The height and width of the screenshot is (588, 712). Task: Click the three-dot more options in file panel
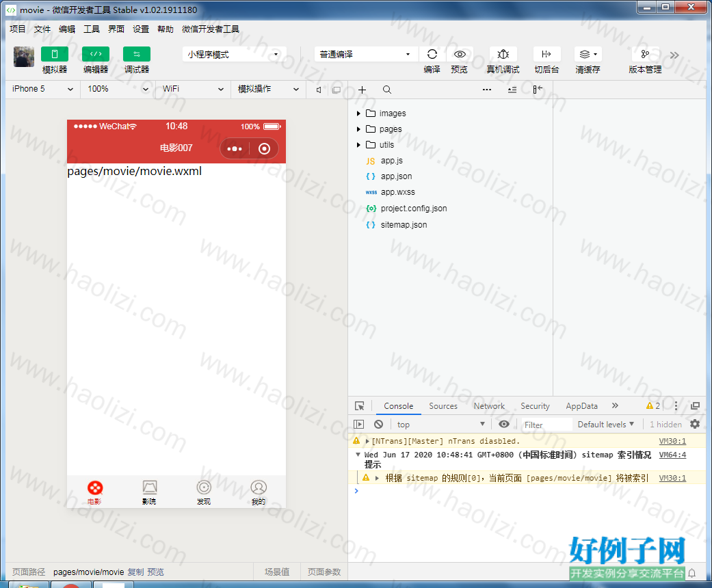pyautogui.click(x=487, y=90)
